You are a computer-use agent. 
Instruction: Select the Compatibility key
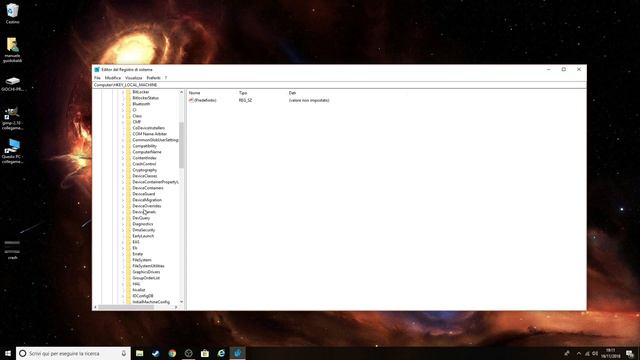tap(144, 146)
